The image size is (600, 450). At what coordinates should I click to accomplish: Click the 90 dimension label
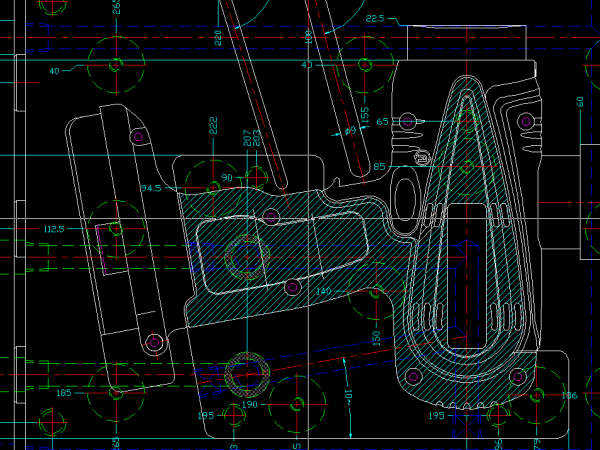coord(227,177)
